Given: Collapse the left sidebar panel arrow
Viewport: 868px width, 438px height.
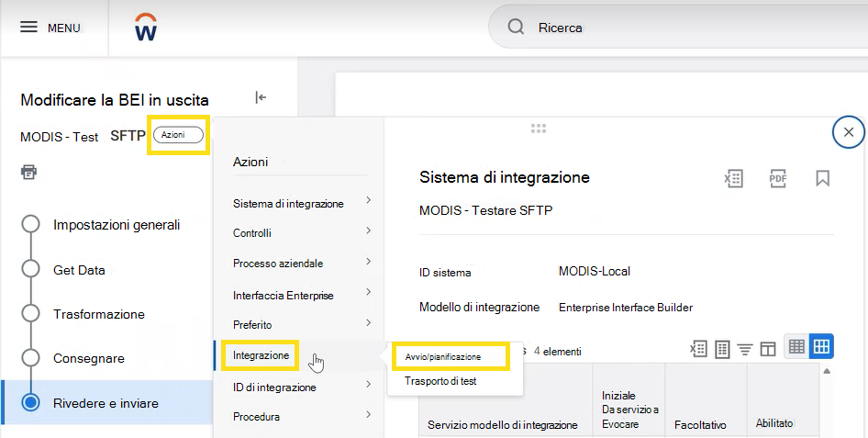Looking at the screenshot, I should 261,97.
